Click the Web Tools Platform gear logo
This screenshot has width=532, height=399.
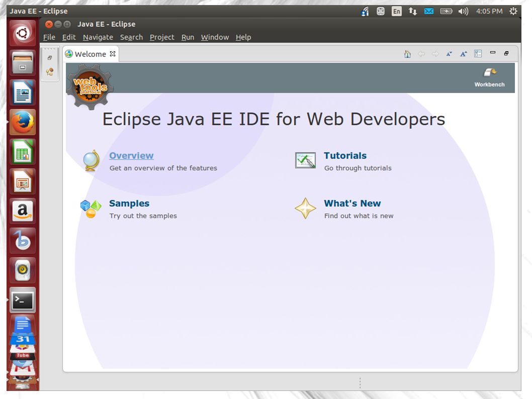coord(90,87)
